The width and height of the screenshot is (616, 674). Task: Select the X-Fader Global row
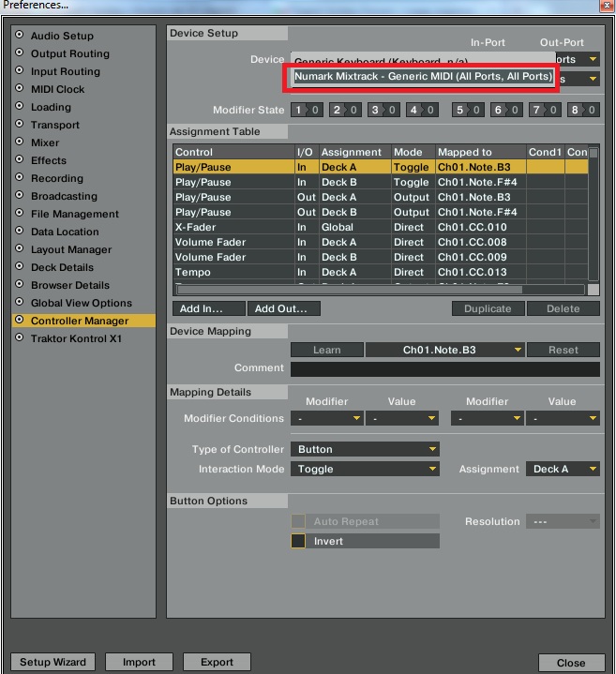[381, 228]
